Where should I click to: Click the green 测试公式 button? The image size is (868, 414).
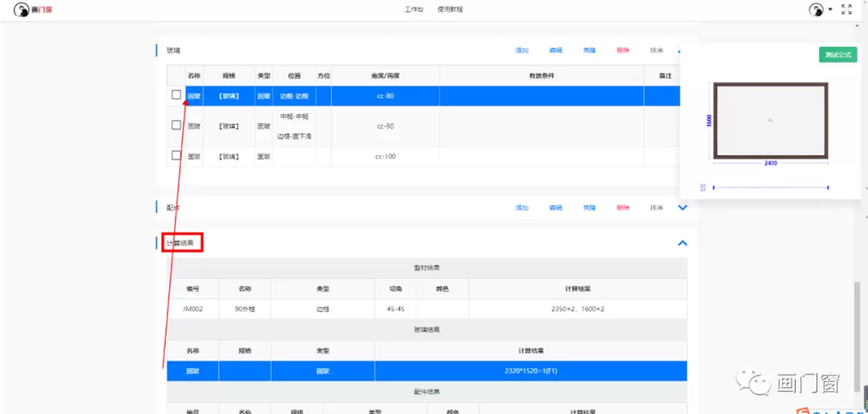[x=838, y=56]
